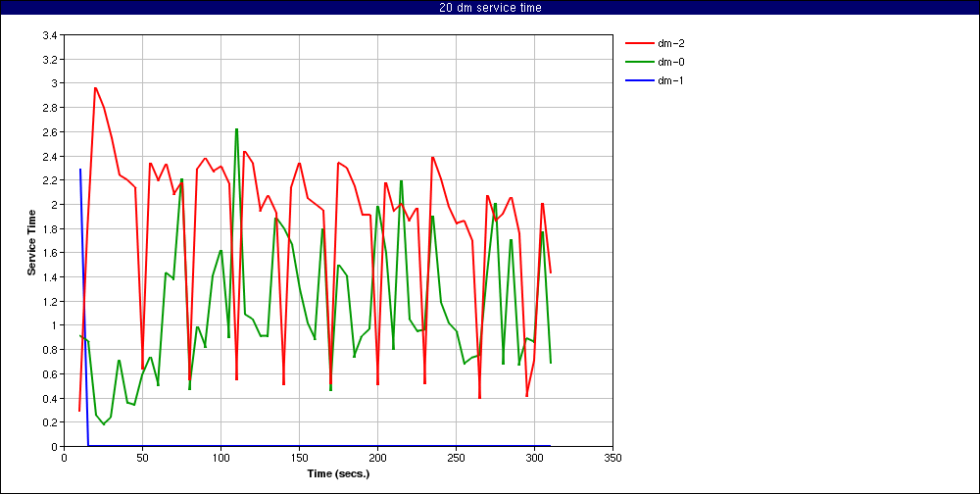The image size is (980, 494).
Task: Click the 0.2 y-axis tick value
Action: (x=50, y=422)
